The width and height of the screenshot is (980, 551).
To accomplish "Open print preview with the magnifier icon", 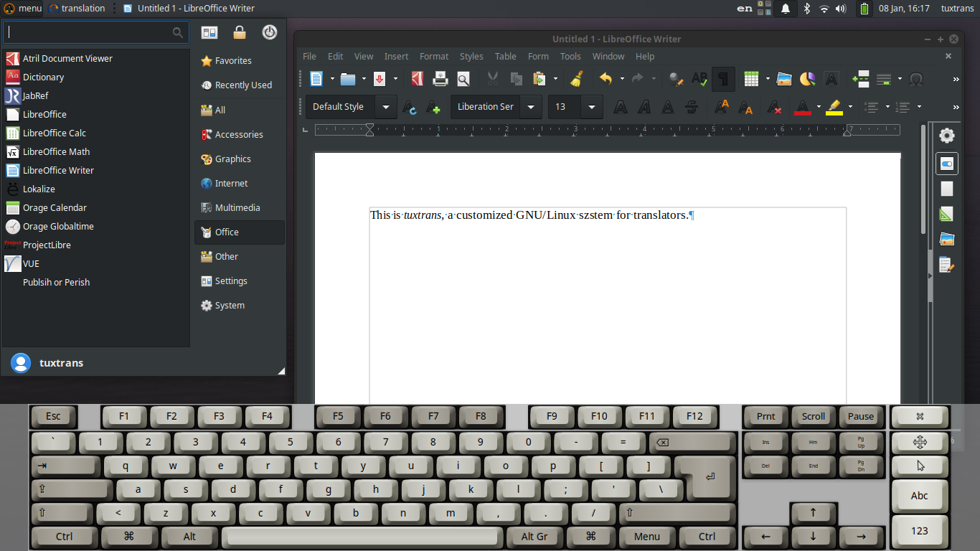I will click(x=463, y=78).
